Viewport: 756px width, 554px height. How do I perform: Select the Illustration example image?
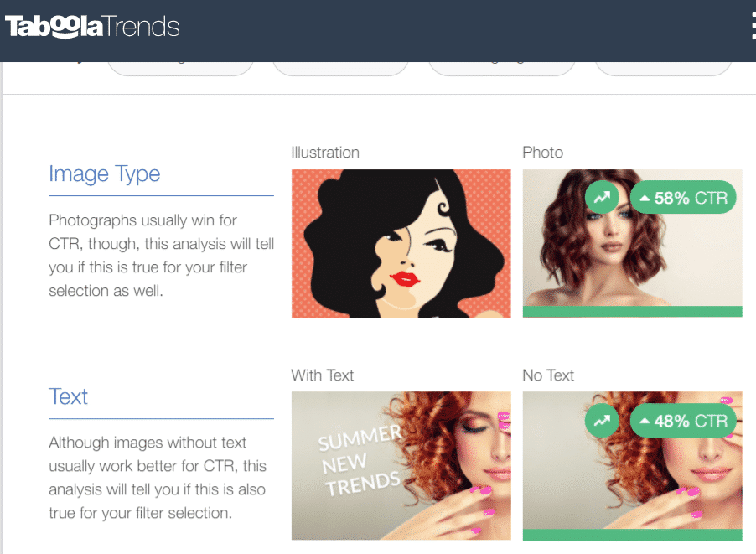pyautogui.click(x=401, y=243)
